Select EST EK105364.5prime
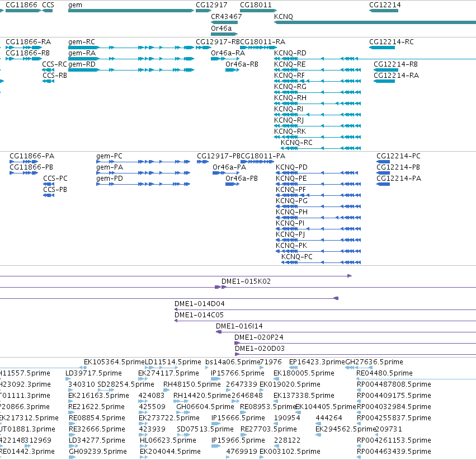Viewport: 476px width, 460px height. click(114, 362)
